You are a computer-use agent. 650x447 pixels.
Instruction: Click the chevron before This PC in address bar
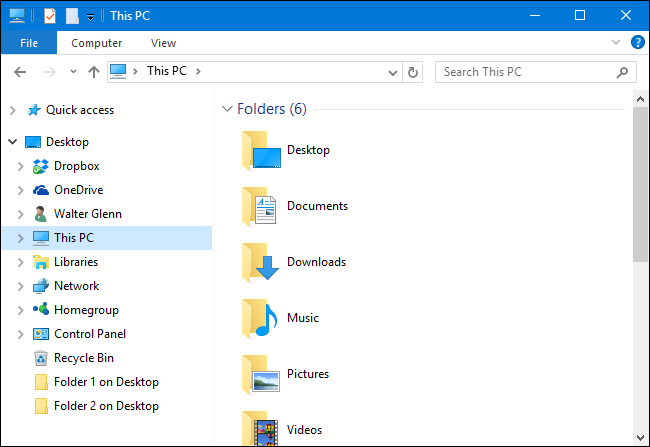[x=135, y=72]
